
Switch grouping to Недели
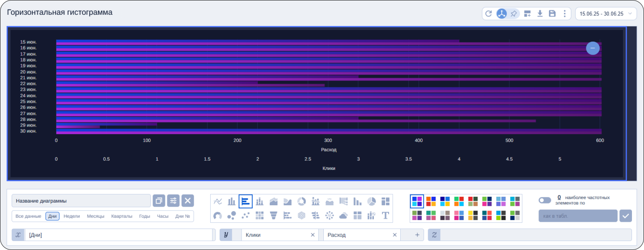(72, 216)
